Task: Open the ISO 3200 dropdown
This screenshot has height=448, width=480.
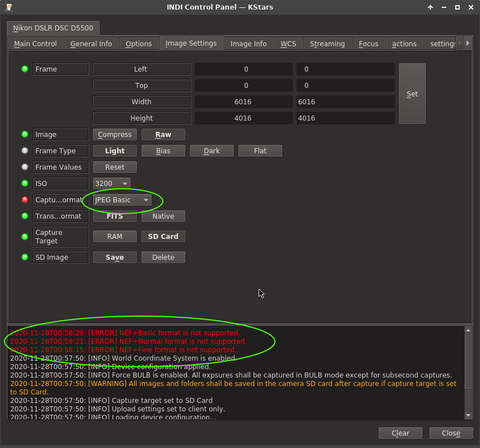Action: click(x=112, y=183)
